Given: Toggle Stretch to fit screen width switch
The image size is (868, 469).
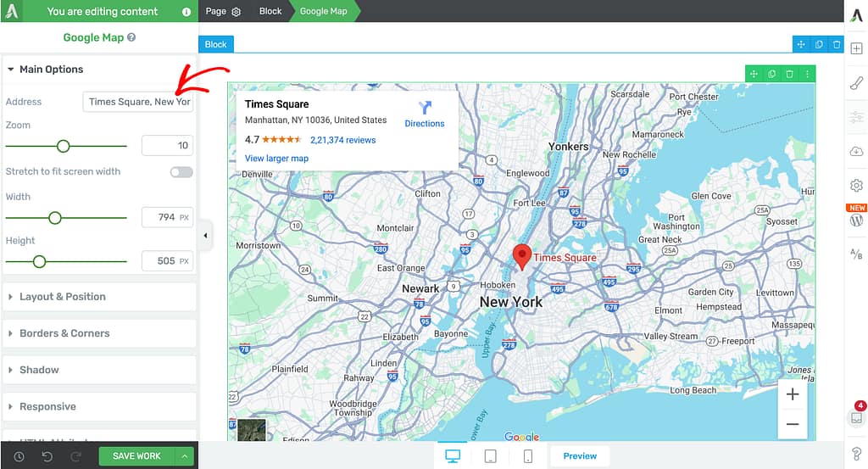Looking at the screenshot, I should pos(181,172).
